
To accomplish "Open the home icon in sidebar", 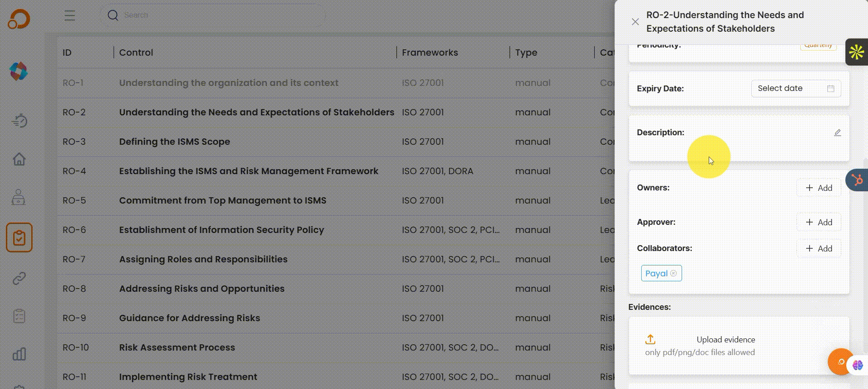I will 19,159.
